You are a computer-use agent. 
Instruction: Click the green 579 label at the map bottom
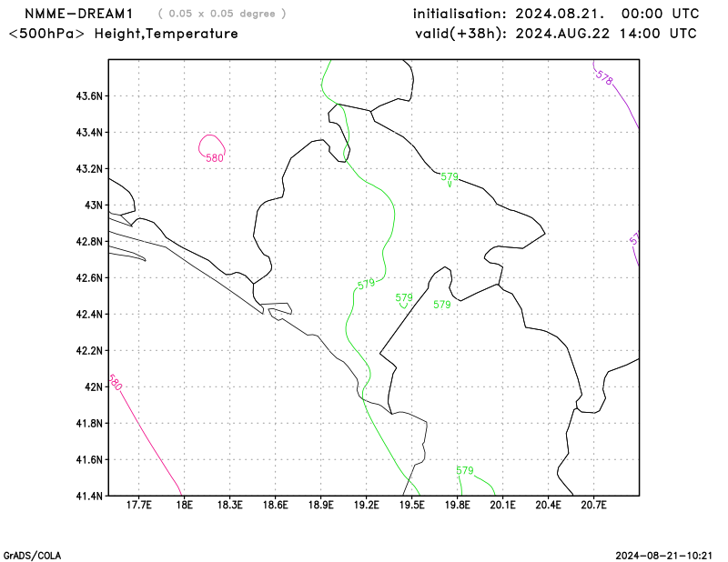click(x=465, y=470)
